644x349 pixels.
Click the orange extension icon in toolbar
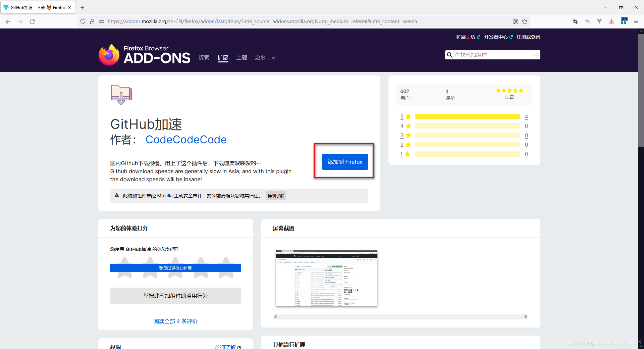coord(611,21)
